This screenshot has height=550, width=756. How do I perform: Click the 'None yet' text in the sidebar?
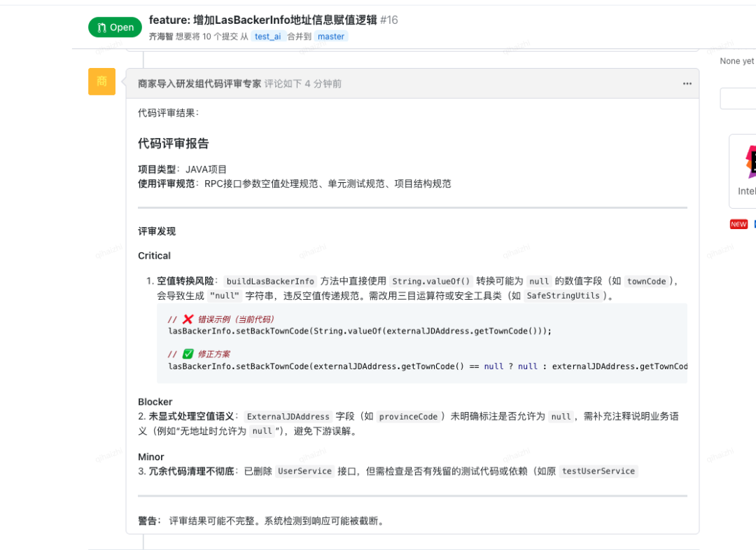coord(736,61)
